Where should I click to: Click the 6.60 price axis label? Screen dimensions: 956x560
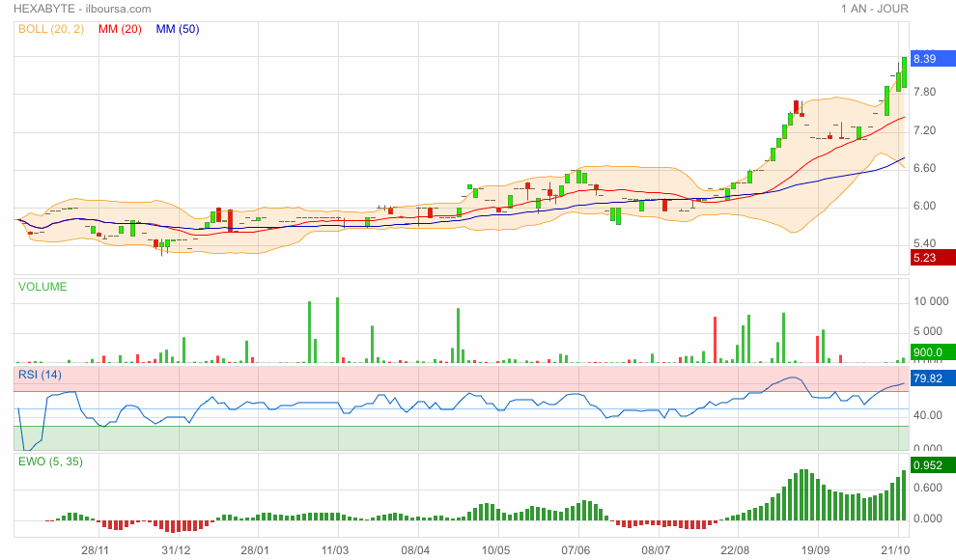924,168
